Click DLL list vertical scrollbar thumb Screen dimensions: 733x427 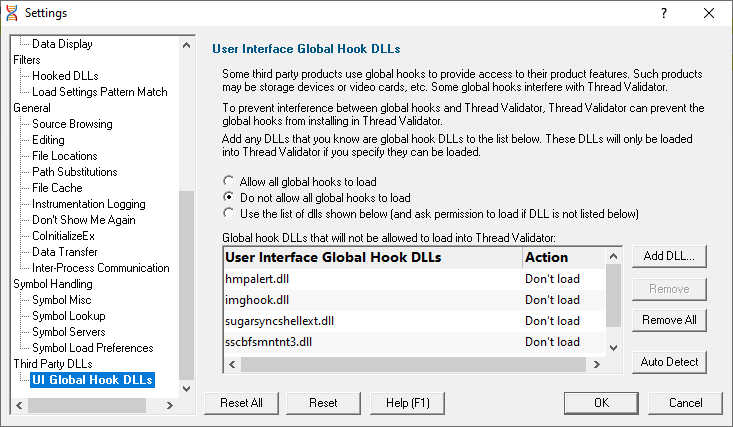click(x=613, y=296)
